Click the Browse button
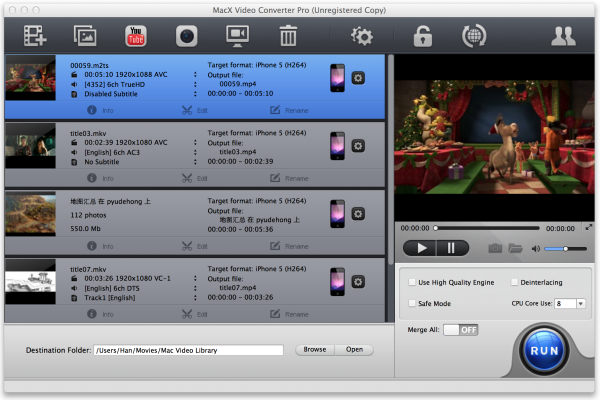Image resolution: width=600 pixels, height=400 pixels. pos(315,349)
